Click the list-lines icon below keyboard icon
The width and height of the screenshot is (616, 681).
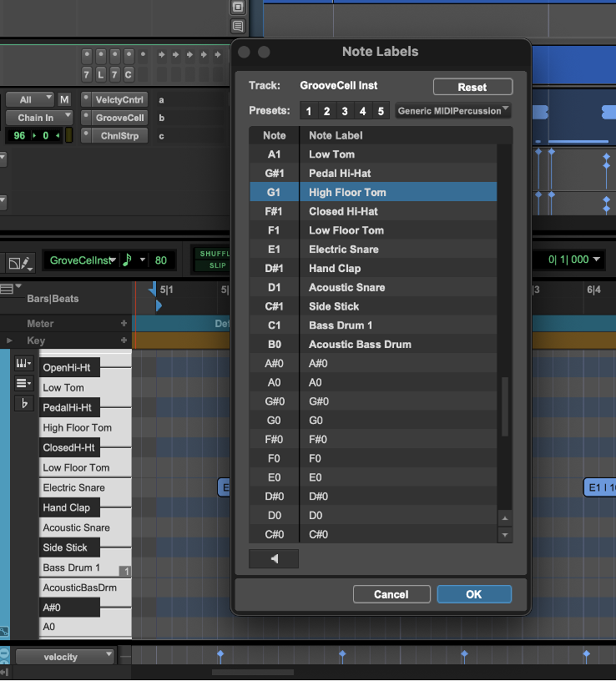[23, 384]
